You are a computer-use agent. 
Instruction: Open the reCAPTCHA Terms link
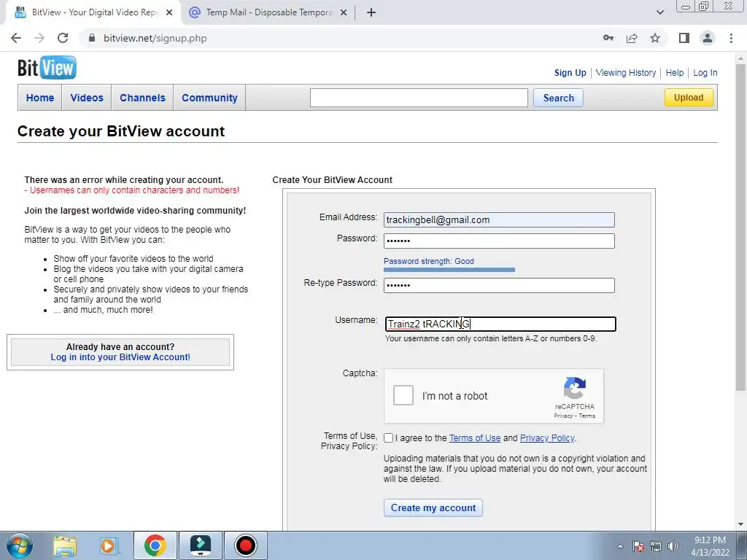click(x=587, y=416)
